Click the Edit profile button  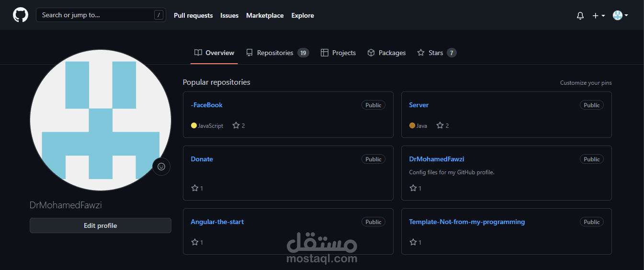click(101, 225)
